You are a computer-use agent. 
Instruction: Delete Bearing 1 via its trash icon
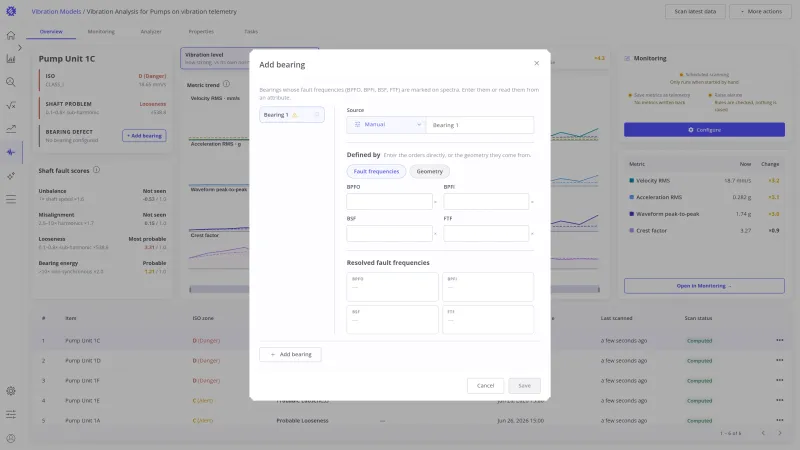[x=317, y=115]
